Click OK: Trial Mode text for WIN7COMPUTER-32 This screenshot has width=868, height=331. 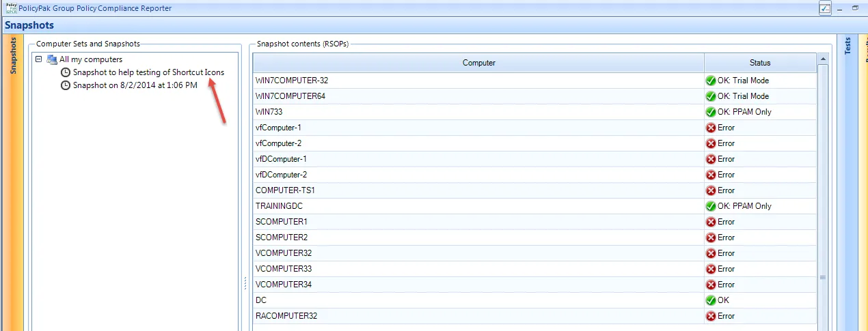[743, 81]
